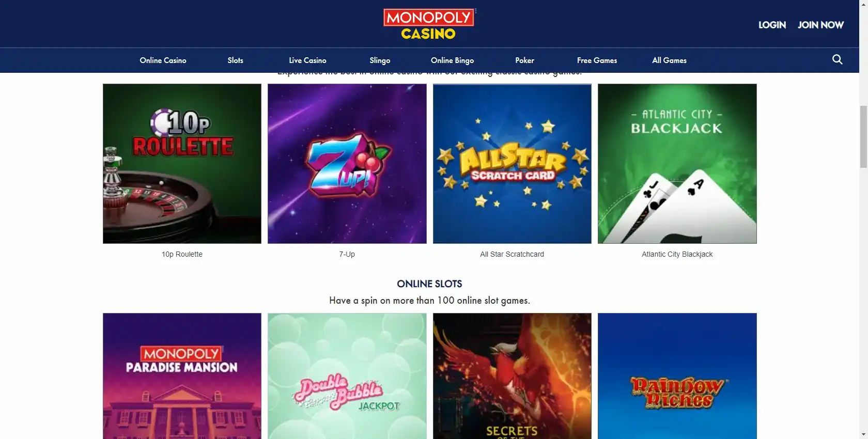Select the Slots menu item
This screenshot has height=439, width=868.
coord(235,60)
